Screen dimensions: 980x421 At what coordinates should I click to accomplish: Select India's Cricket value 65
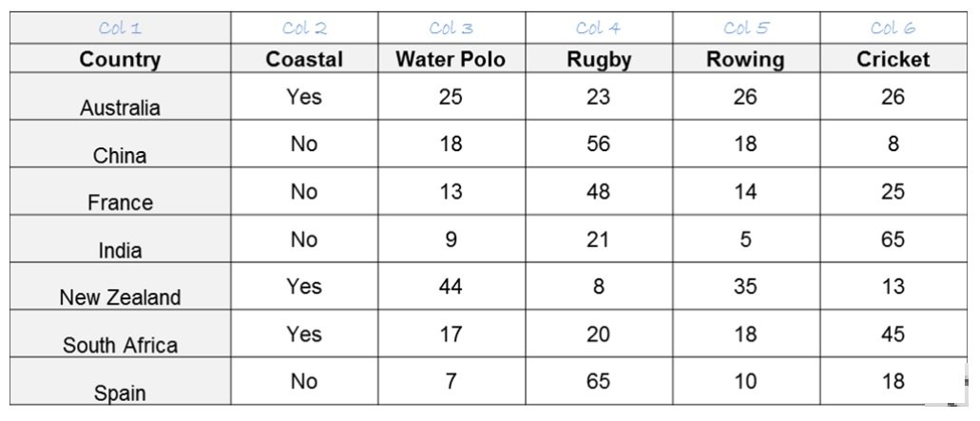tap(893, 239)
